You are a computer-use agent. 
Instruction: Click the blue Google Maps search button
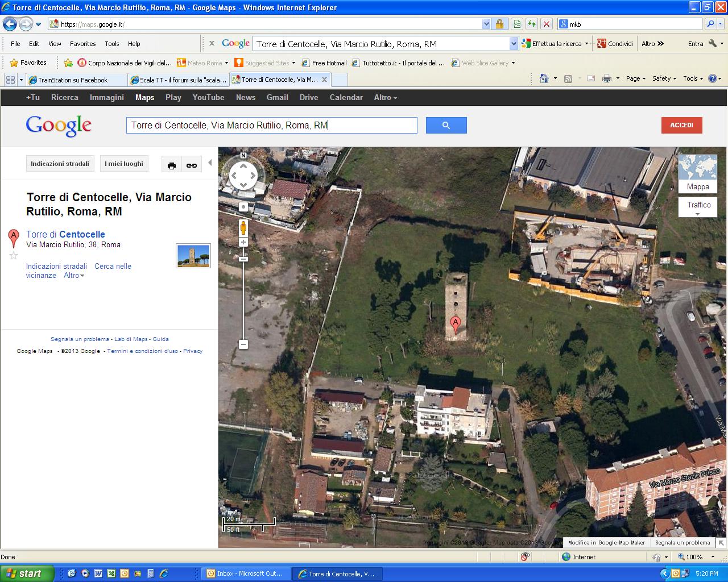click(x=446, y=125)
